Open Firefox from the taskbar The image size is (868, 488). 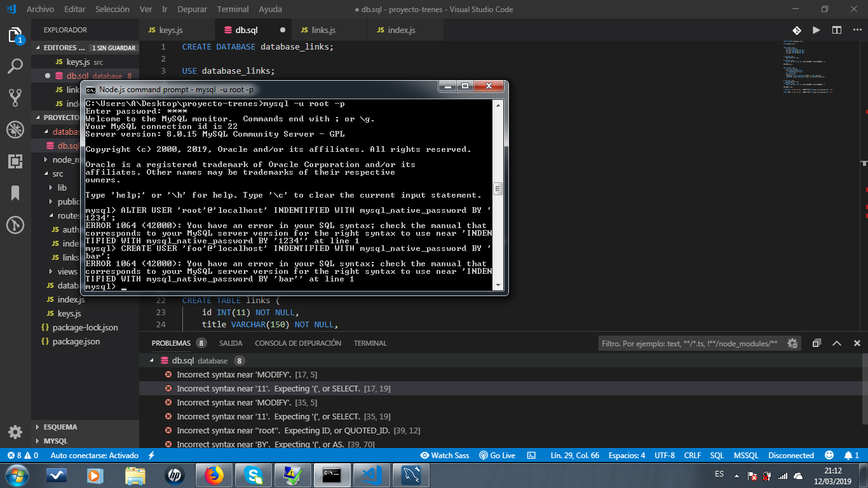pos(215,475)
